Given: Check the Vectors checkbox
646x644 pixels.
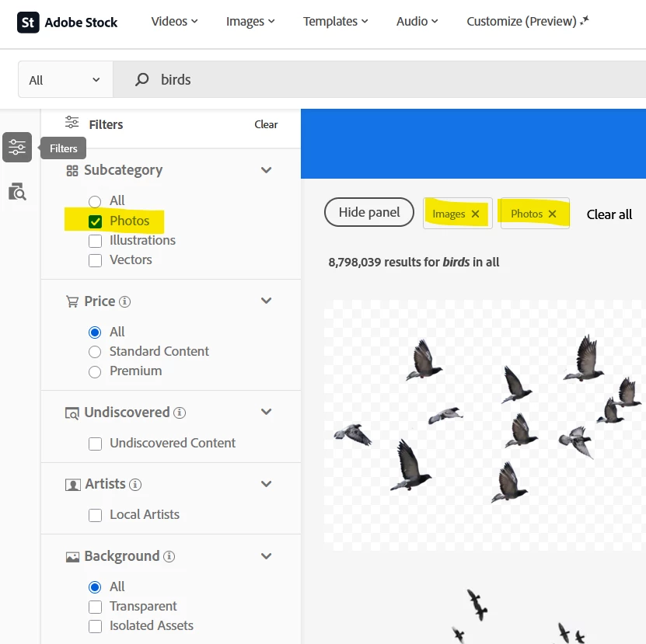Looking at the screenshot, I should tap(95, 260).
